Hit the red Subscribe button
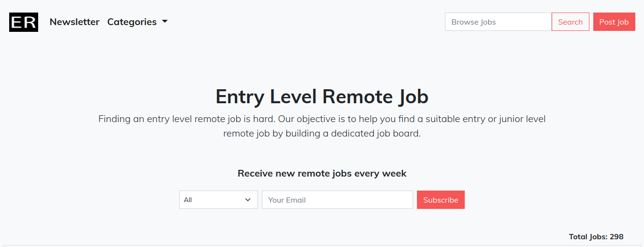 click(x=441, y=200)
